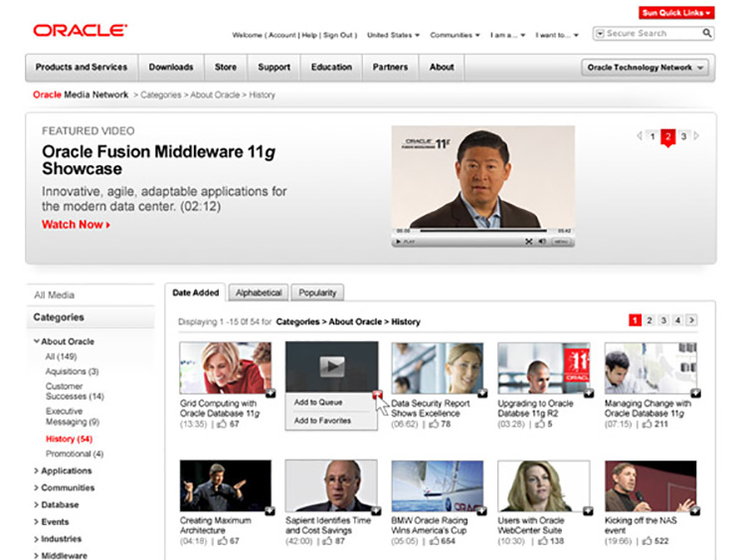746x560 pixels.
Task: Mute the featured video using volume icon
Action: click(541, 242)
